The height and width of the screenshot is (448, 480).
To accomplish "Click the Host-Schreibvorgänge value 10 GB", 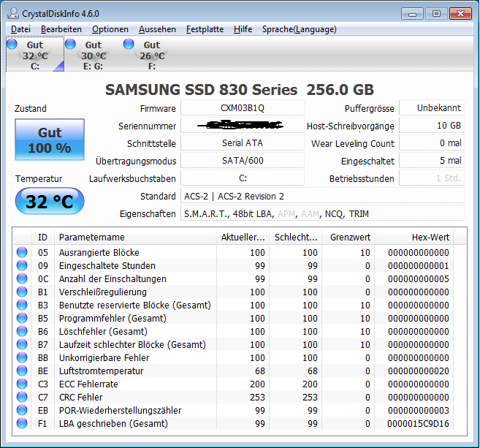I will point(432,125).
